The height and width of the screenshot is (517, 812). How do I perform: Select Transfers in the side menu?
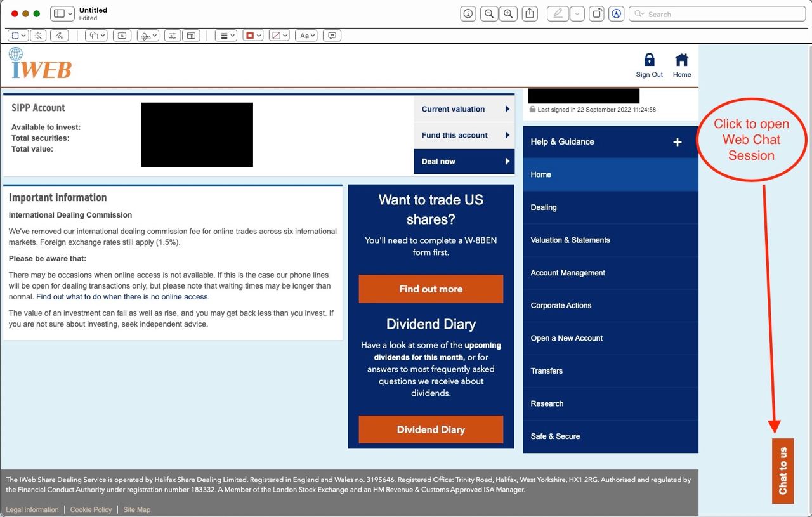click(610, 370)
